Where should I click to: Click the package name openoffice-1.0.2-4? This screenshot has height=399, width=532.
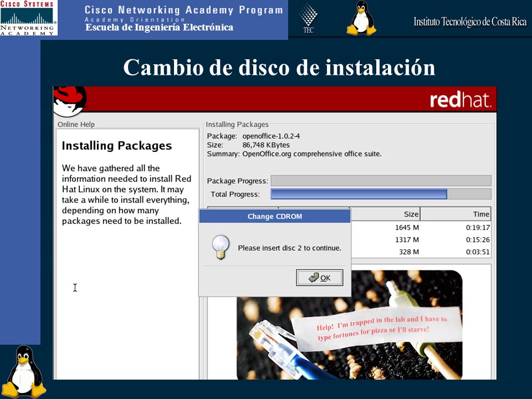coord(271,136)
